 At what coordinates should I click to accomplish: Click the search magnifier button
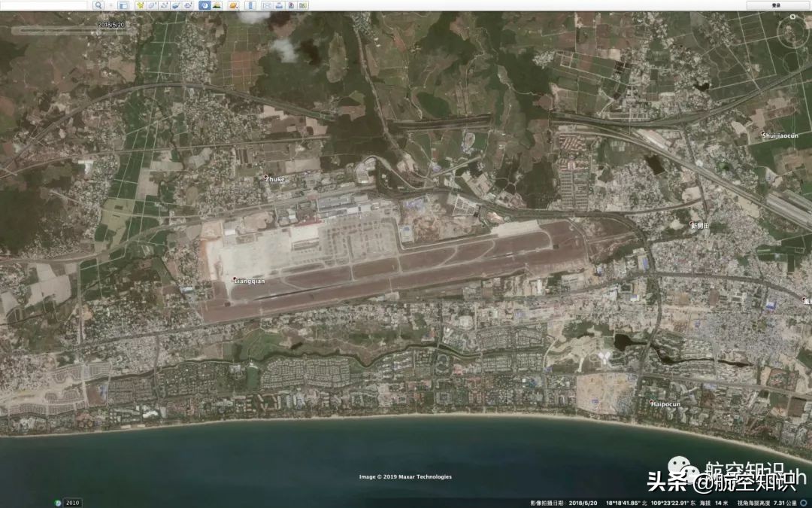coord(98,5)
